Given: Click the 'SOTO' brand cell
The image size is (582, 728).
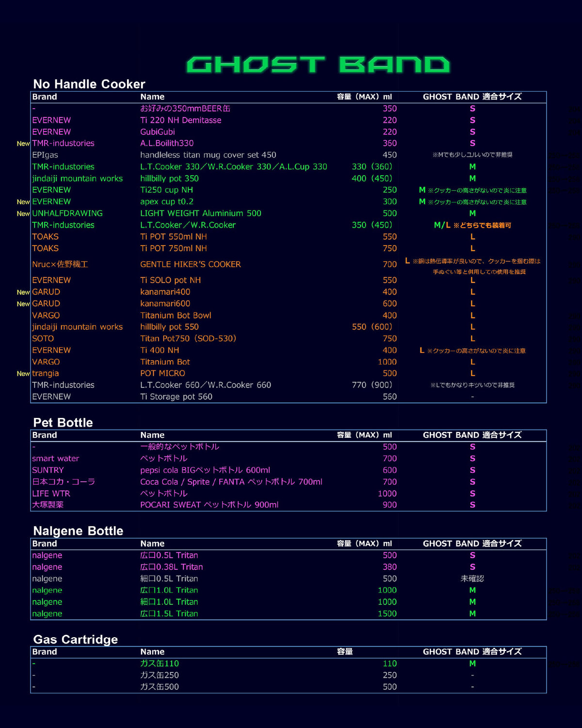Looking at the screenshot, I should click(x=43, y=339).
